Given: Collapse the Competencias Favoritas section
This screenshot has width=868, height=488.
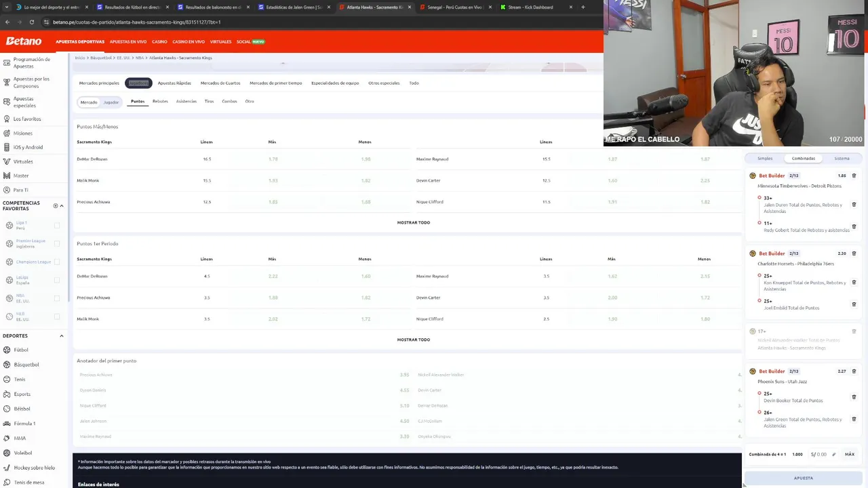Looking at the screenshot, I should tap(62, 205).
